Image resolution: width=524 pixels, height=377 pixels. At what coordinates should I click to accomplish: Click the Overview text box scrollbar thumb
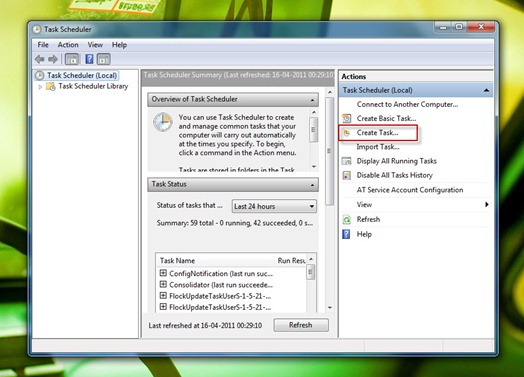click(x=313, y=129)
